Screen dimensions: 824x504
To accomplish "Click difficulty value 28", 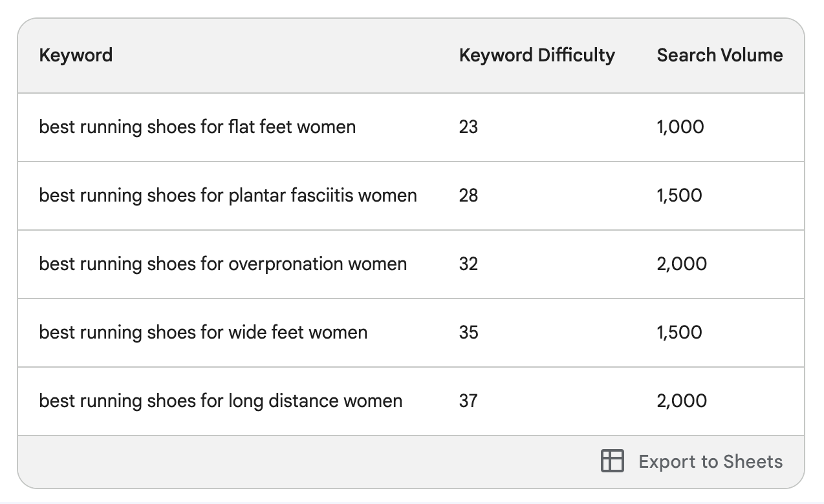I will 468,195.
